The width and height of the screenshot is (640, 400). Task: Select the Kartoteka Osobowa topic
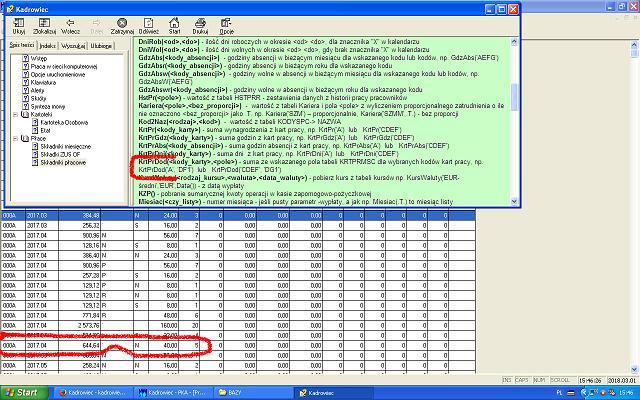tap(63, 122)
